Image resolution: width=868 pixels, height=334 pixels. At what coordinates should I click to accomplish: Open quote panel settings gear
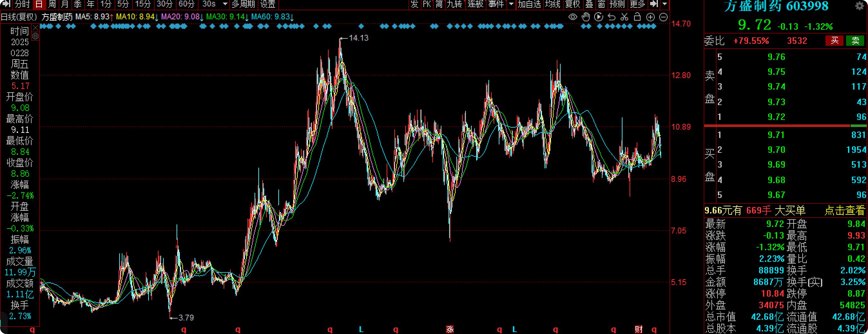pos(860,6)
